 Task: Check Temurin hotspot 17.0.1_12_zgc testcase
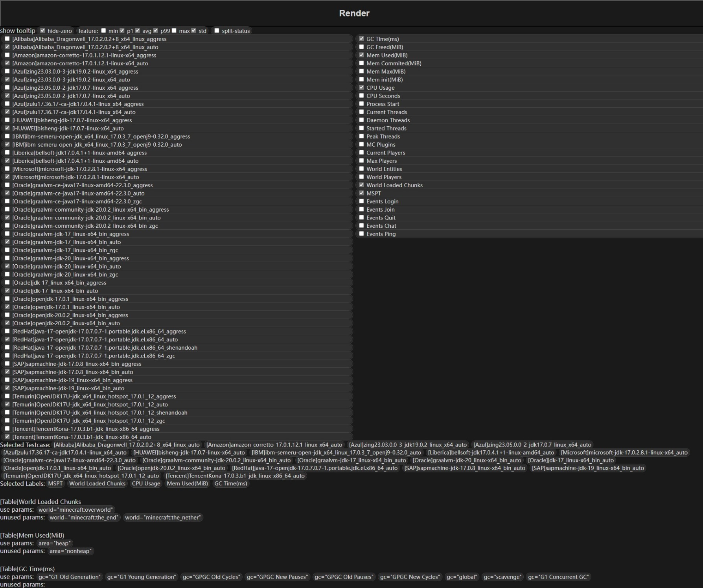7,420
